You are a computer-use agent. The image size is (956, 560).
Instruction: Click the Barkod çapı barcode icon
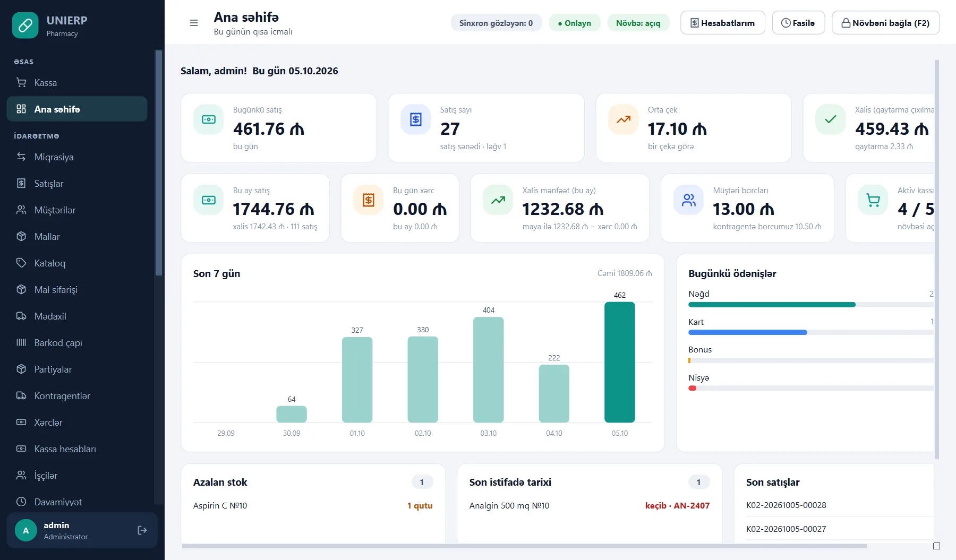(21, 343)
